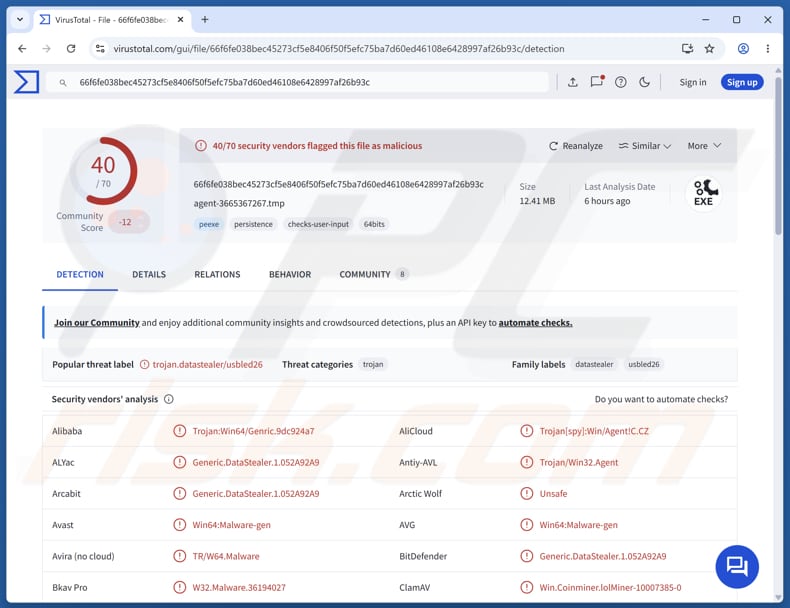790x608 pixels.
Task: Click Arctic Wolf's Unsafe result
Action: [553, 494]
